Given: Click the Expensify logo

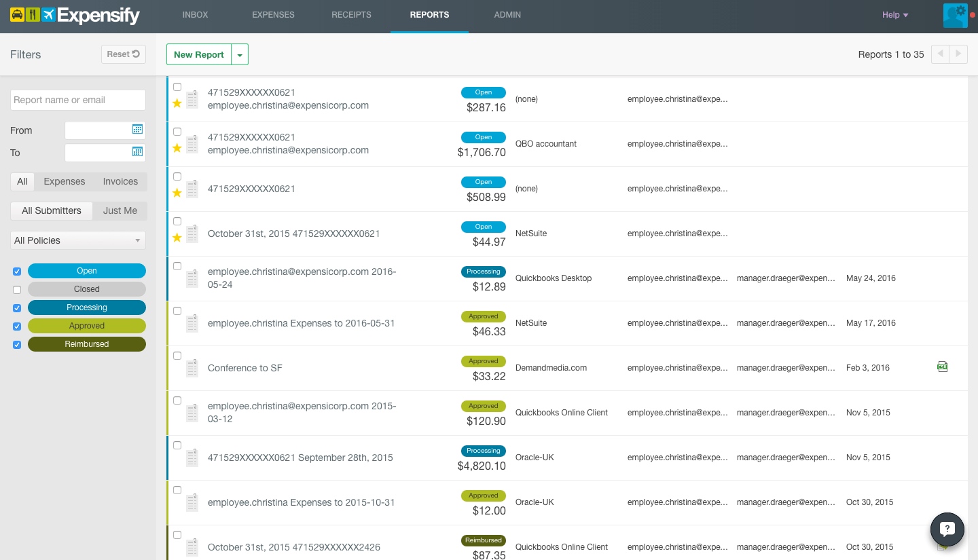Looking at the screenshot, I should [75, 16].
